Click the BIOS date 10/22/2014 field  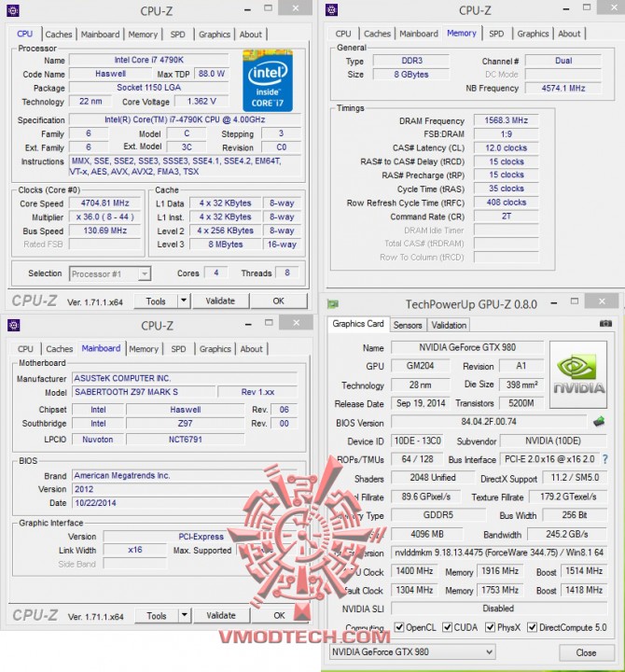pos(184,503)
